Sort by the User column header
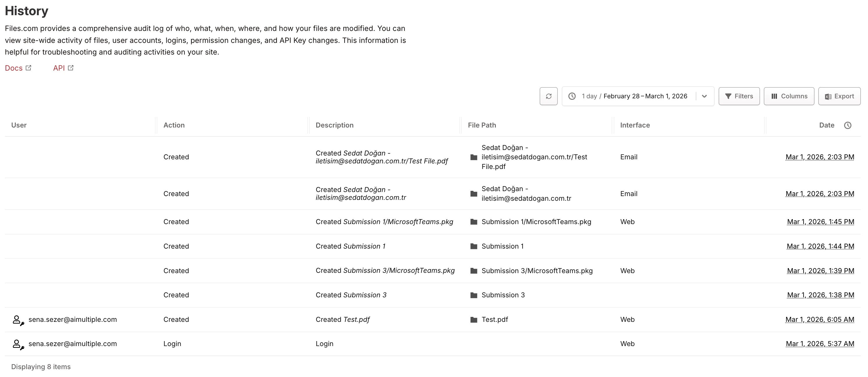Screen dimensions: 868x377 click(19, 125)
